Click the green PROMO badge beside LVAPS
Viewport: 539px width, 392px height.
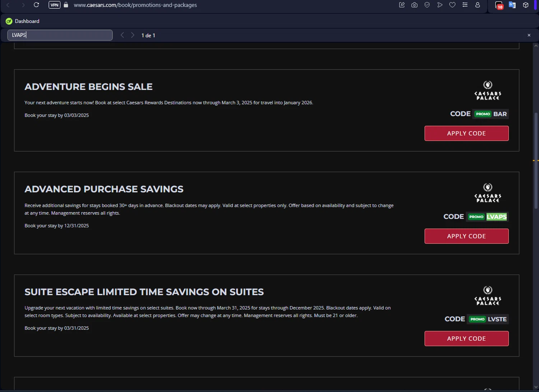[476, 217]
